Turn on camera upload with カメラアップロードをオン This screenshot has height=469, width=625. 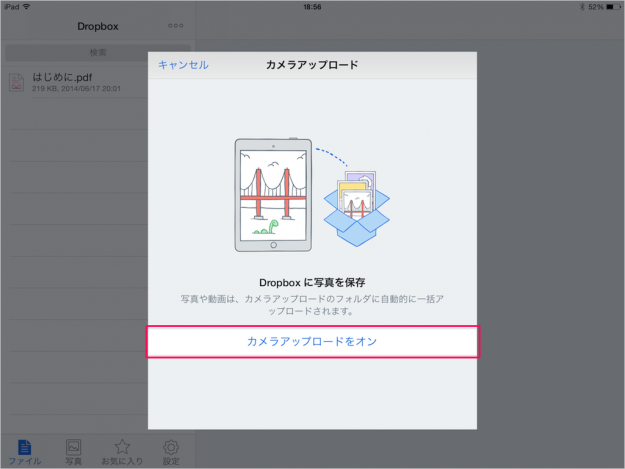tap(312, 341)
